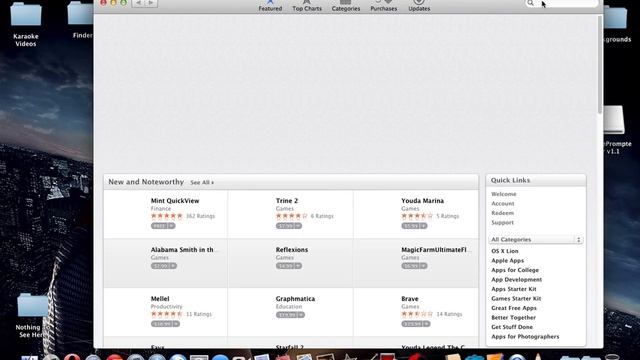Click Productivity category under Mellel

pos(167,307)
